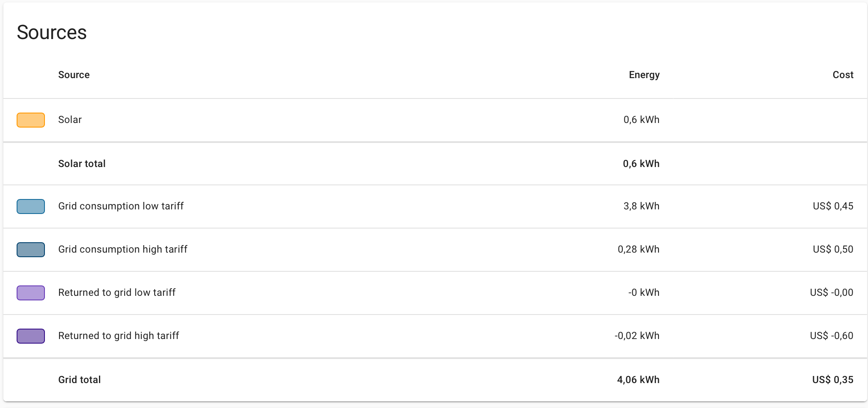Select the light blue low tariff swatch
The width and height of the screenshot is (868, 408).
pos(31,206)
